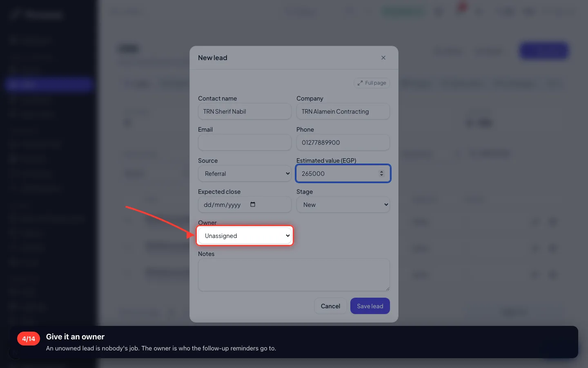Grab the Notes box resize handle
This screenshot has width=588, height=368.
[x=387, y=288]
